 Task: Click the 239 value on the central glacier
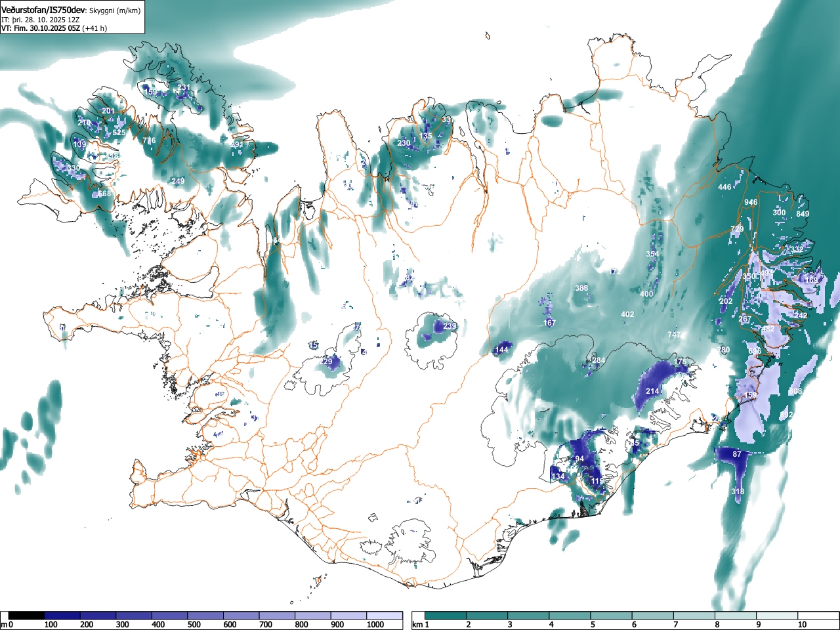point(450,326)
